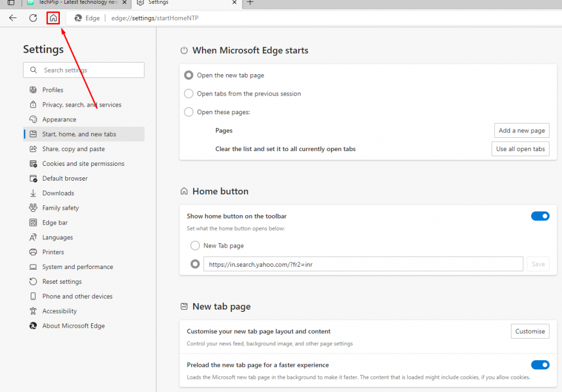
Task: Click the Default browser icon
Action: tap(33, 178)
